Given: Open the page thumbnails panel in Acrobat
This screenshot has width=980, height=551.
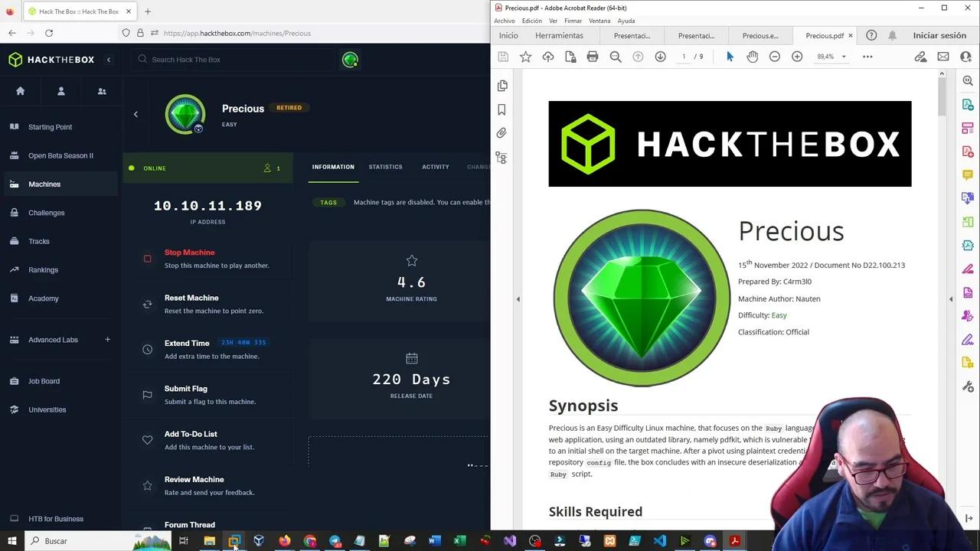Looking at the screenshot, I should [x=502, y=85].
